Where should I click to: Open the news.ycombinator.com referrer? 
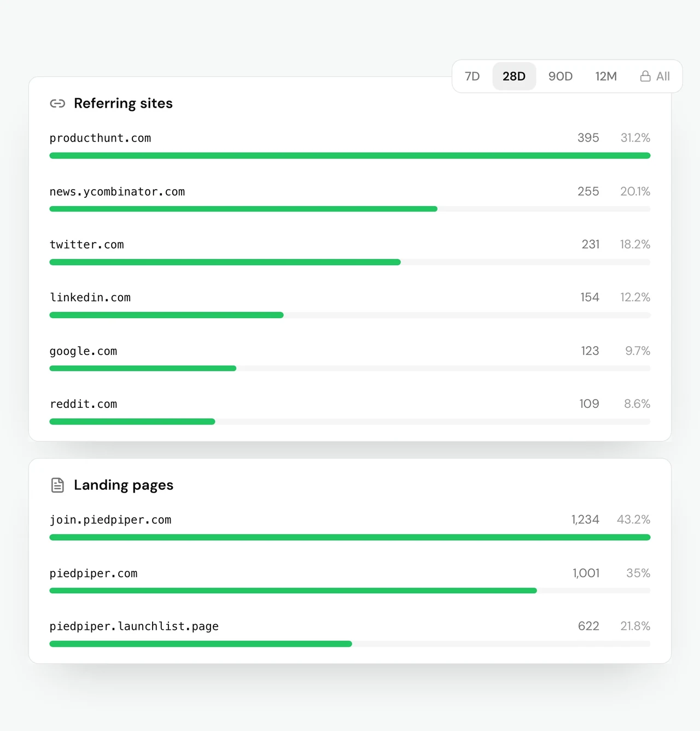point(350,198)
